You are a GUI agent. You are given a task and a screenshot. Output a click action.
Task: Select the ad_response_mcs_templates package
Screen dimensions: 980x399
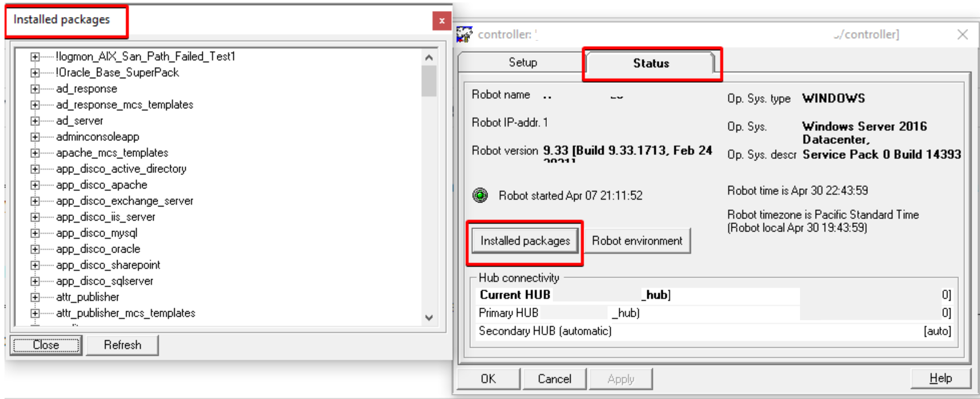click(x=125, y=105)
